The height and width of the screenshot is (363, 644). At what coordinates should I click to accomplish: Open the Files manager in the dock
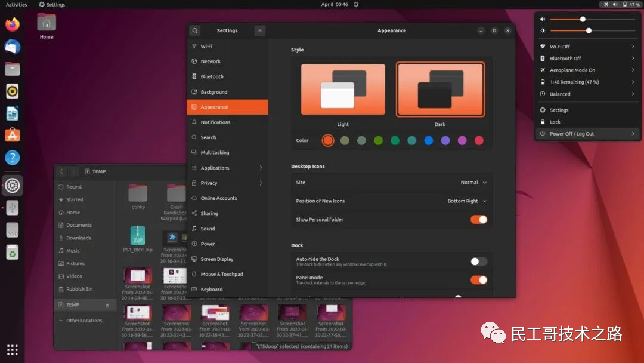pos(13,69)
